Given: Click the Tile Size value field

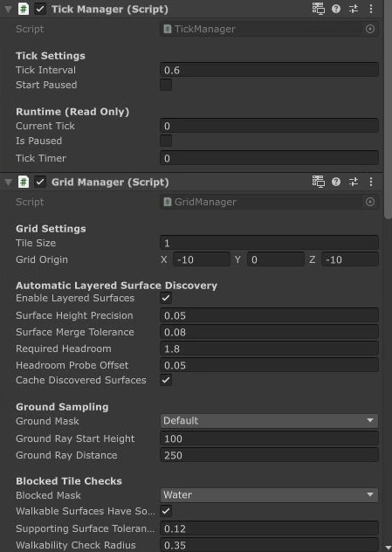Looking at the screenshot, I should 269,243.
